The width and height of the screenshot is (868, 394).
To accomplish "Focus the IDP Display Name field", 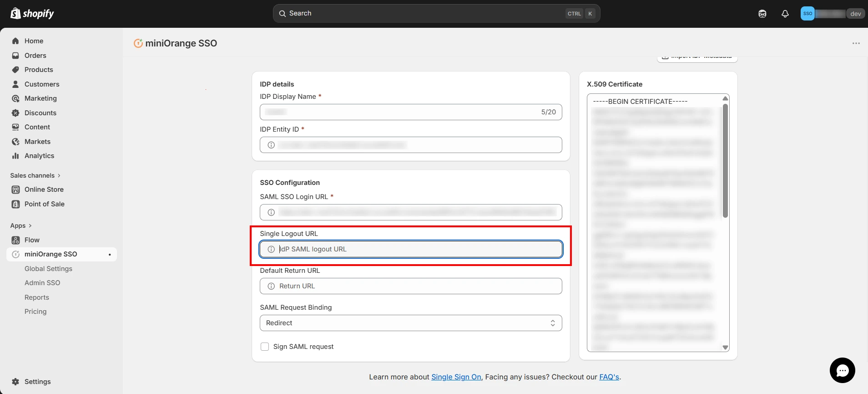I will tap(411, 112).
